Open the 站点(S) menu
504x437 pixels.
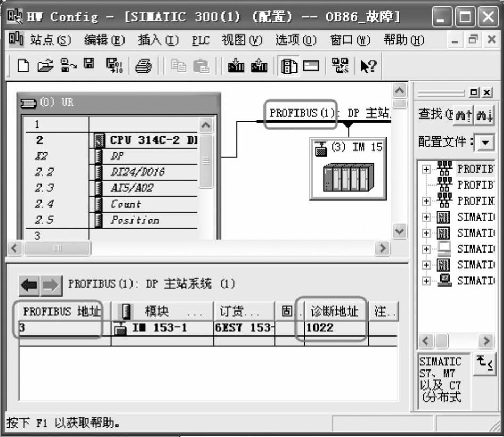pyautogui.click(x=50, y=40)
